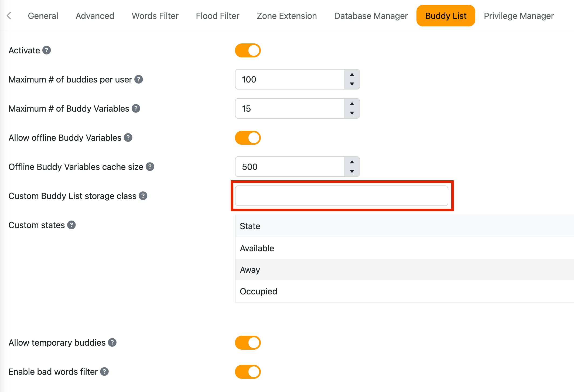Image resolution: width=574 pixels, height=392 pixels.
Task: Show help for Offline Buddy Variables cache size
Action: [x=150, y=167]
